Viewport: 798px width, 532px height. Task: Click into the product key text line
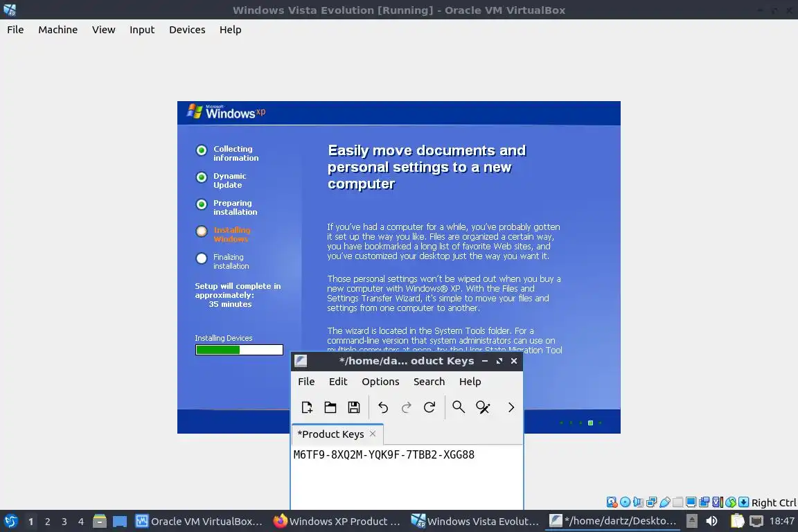click(x=384, y=454)
